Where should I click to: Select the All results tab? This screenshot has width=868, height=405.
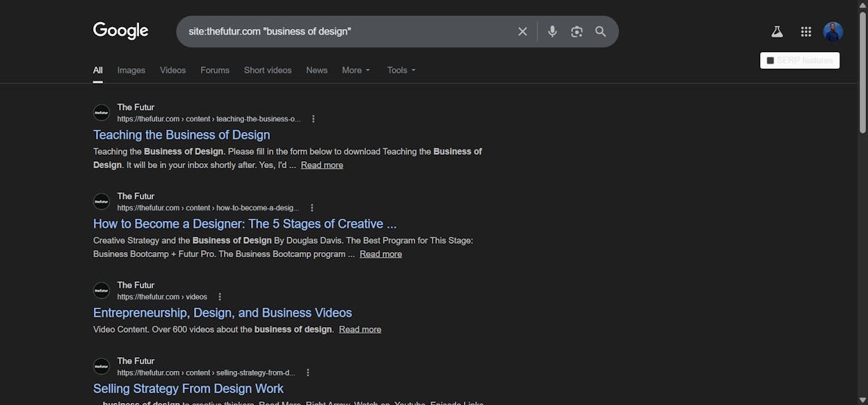click(x=98, y=70)
